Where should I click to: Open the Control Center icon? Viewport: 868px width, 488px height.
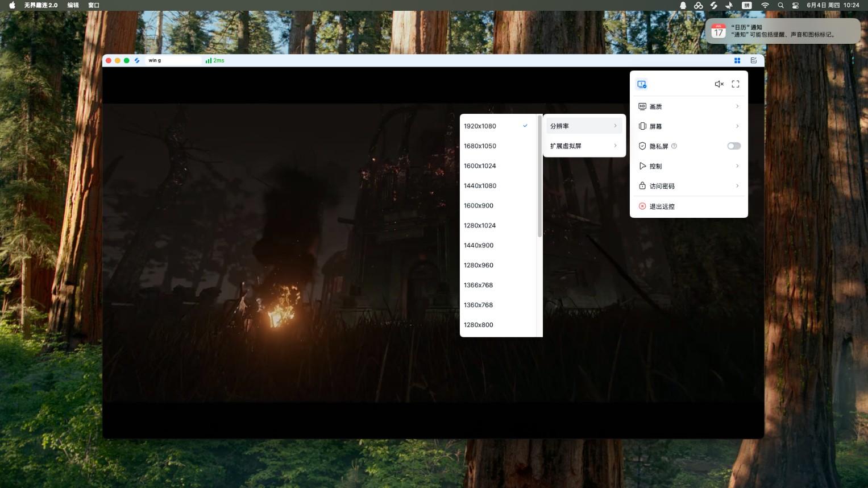(x=795, y=5)
